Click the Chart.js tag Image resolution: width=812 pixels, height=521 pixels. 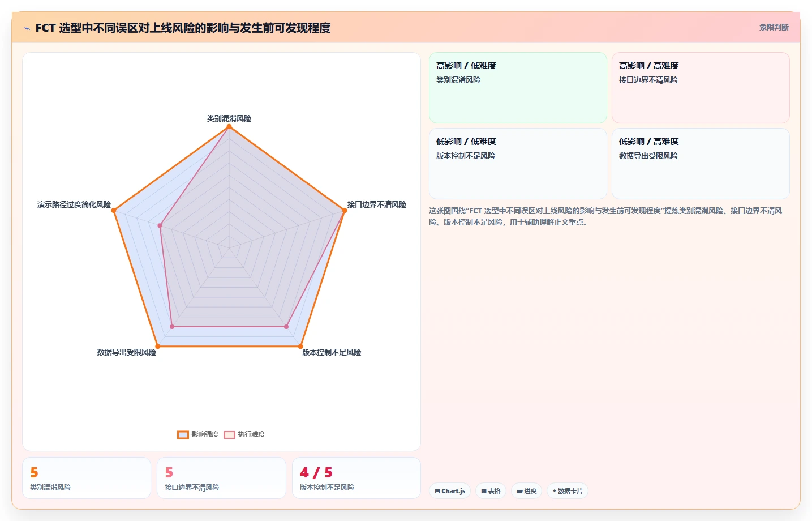(x=450, y=491)
